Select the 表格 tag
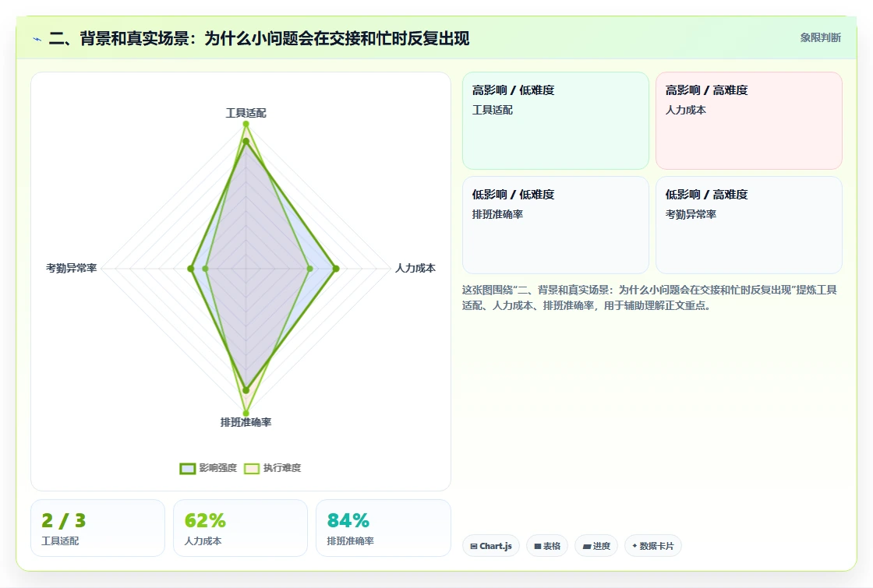The height and width of the screenshot is (588, 873). coord(547,546)
